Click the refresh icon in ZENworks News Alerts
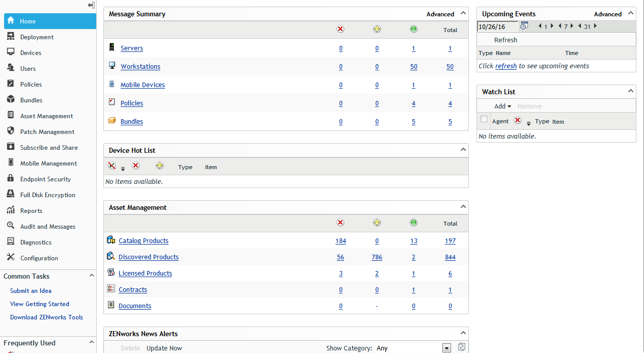Screen dimensions: 644x353 click(461, 347)
